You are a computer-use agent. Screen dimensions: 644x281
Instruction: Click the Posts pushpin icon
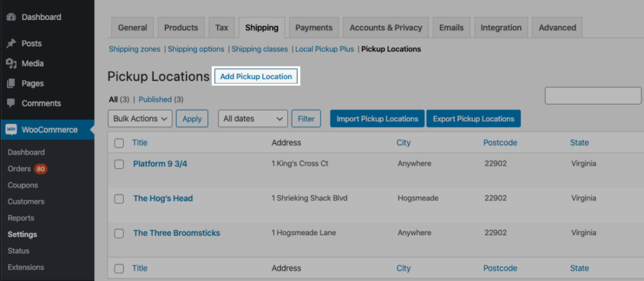click(11, 44)
